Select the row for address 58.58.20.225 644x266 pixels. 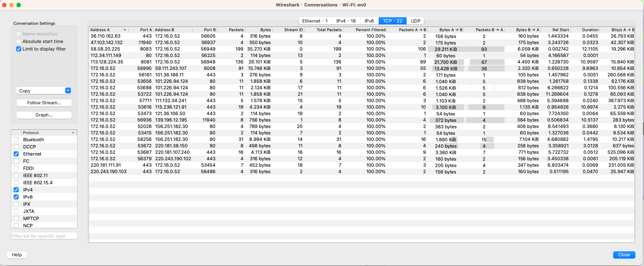point(361,49)
